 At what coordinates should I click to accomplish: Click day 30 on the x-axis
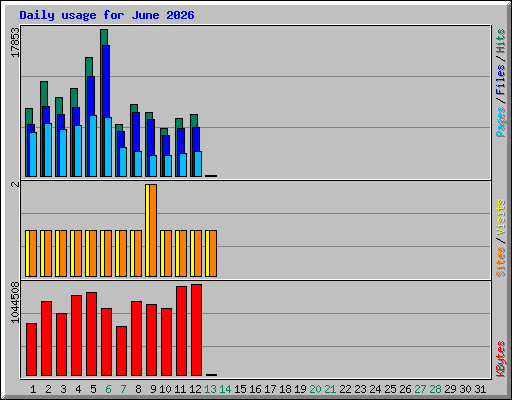click(x=465, y=389)
